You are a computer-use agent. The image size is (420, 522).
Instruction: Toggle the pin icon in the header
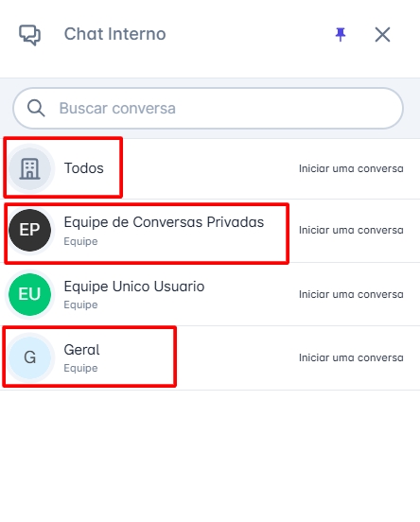point(341,34)
